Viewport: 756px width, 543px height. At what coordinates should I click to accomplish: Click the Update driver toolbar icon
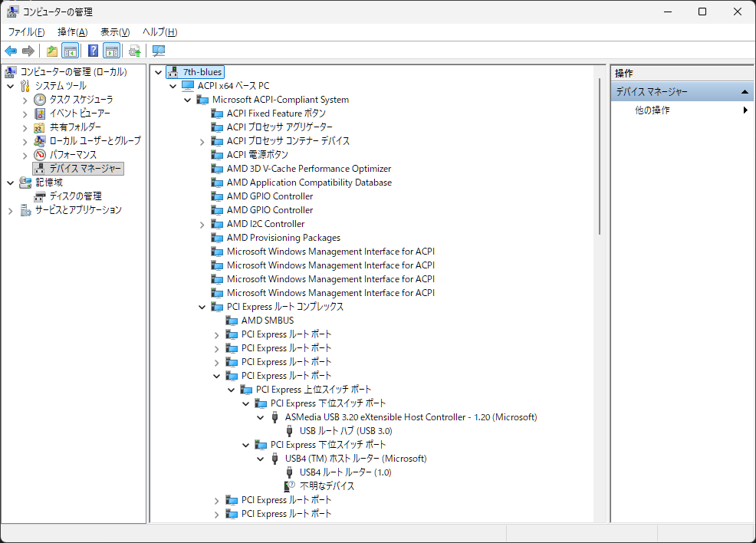134,51
